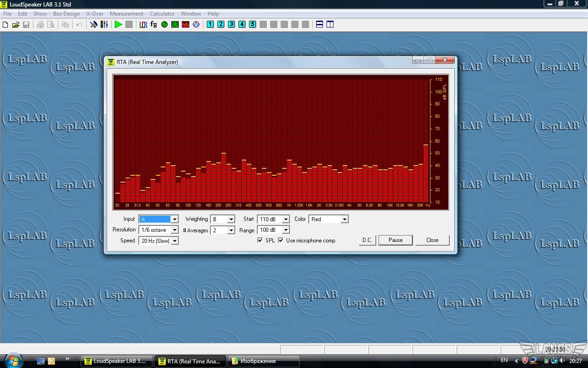588x368 pixels.
Task: Click the open file folder icon
Action: click(16, 24)
